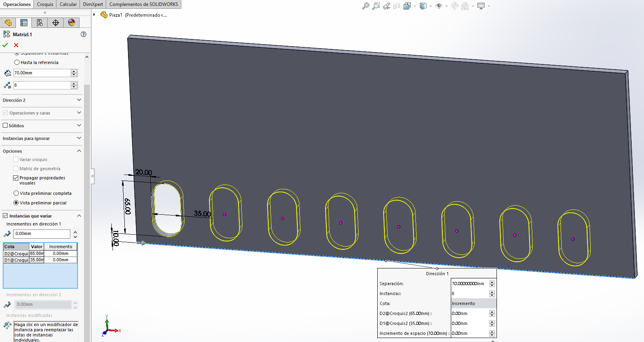Image resolution: width=644 pixels, height=342 pixels.
Task: Increase spacing with 70.00mm up stepper
Action: pos(74,71)
